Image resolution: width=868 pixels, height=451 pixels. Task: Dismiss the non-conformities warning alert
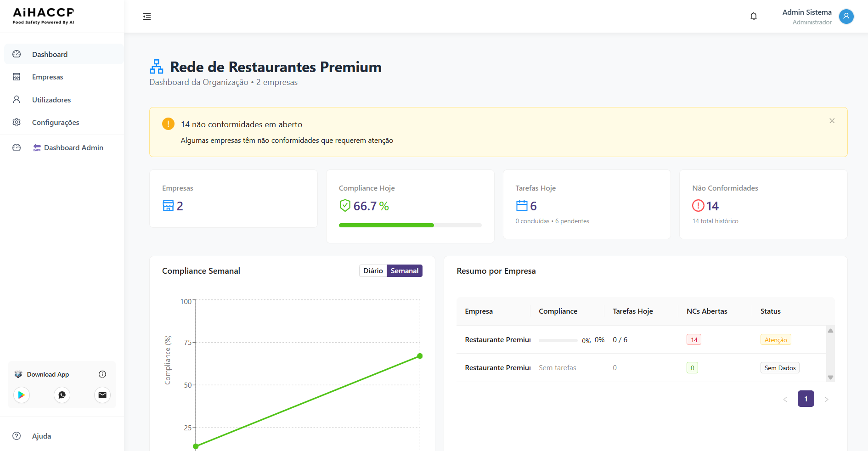click(832, 121)
